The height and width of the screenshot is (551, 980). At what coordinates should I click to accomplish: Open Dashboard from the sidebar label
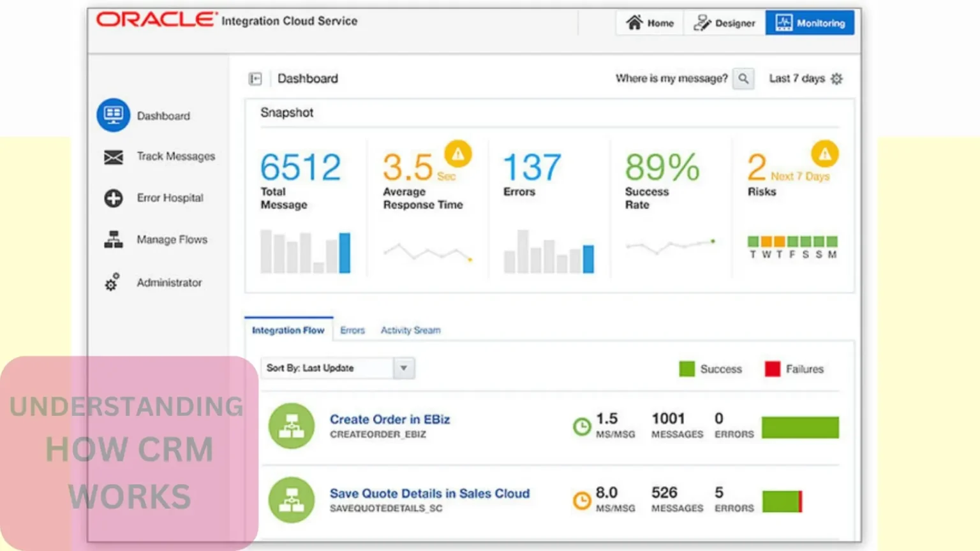pos(163,116)
